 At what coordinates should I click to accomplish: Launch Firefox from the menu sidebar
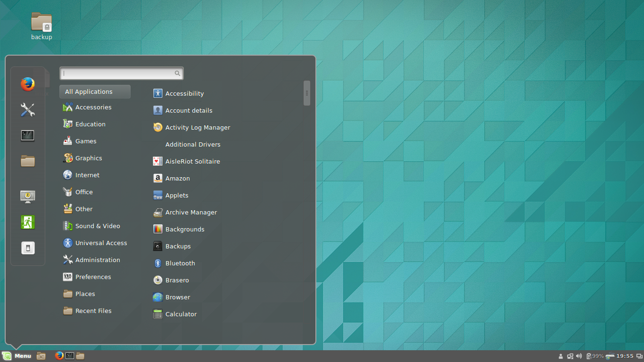[27, 84]
